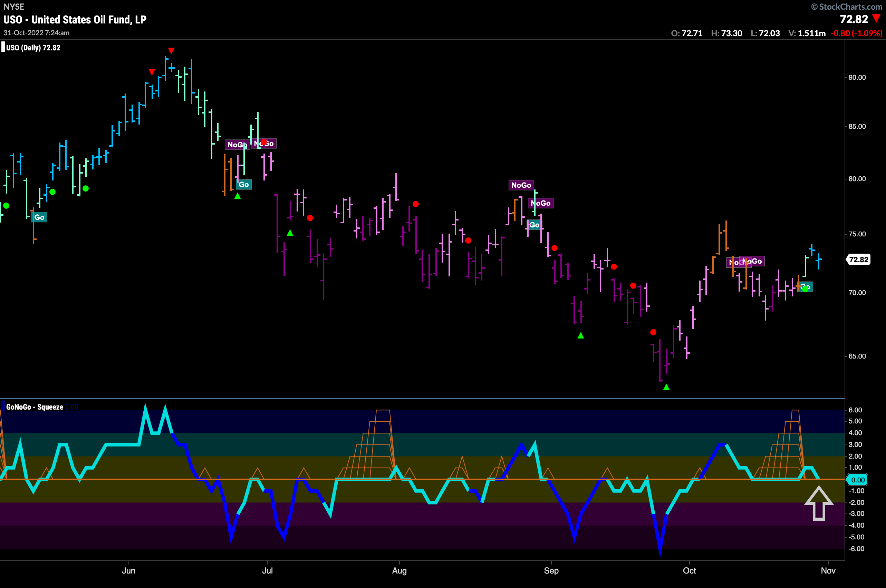The width and height of the screenshot is (886, 588).
Task: Click the Jun label on the time axis
Action: click(x=129, y=570)
